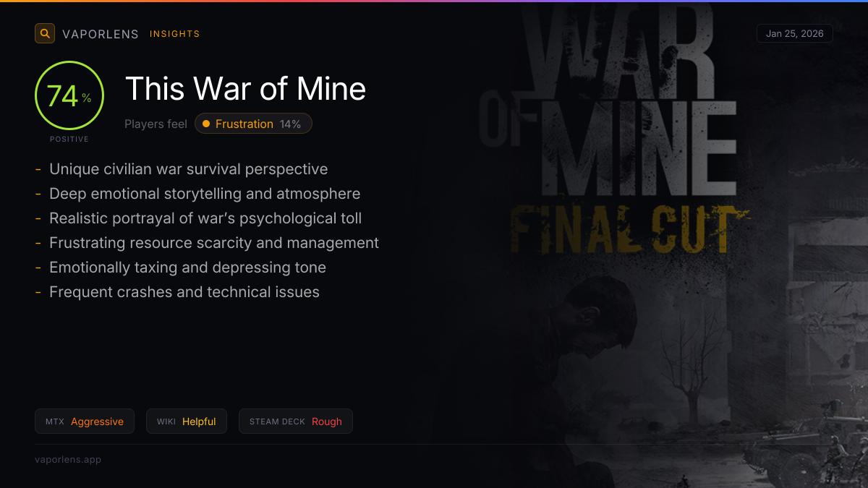The image size is (868, 488).
Task: Click the Frustration 14% sentiment pill
Action: coord(253,124)
